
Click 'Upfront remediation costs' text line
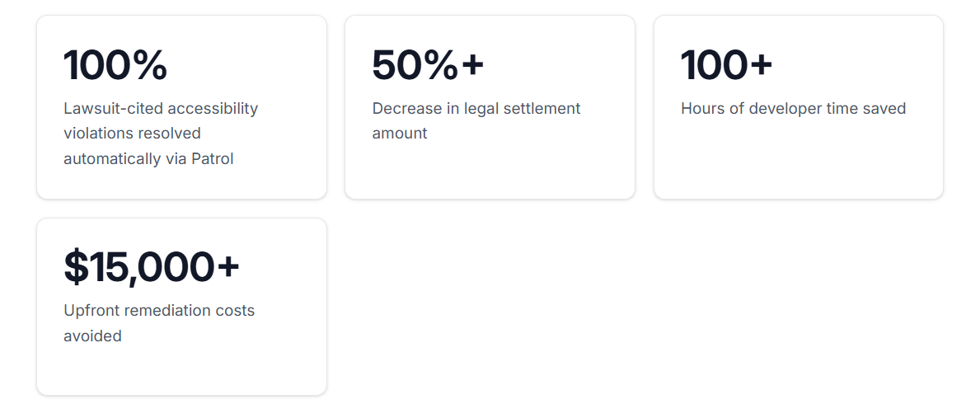(159, 311)
